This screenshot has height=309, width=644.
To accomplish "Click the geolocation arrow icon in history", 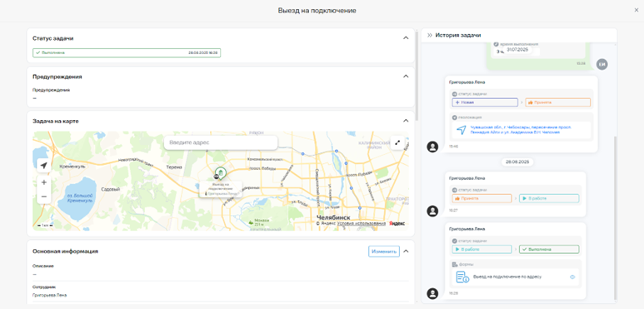I will pyautogui.click(x=462, y=130).
